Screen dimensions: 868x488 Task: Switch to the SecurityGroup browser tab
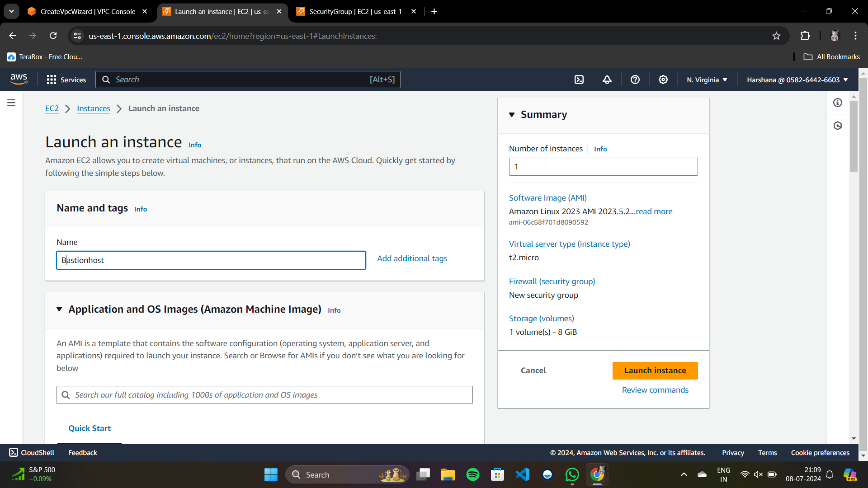click(x=355, y=11)
